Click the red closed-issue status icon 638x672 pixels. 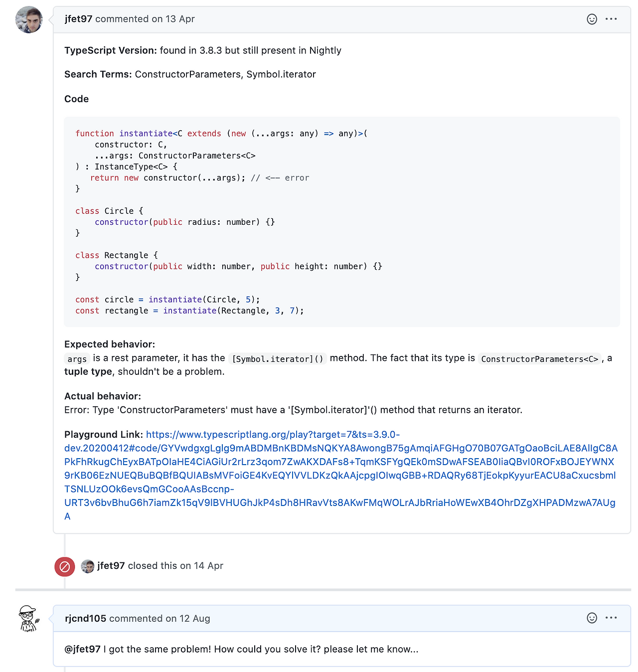[x=65, y=566]
